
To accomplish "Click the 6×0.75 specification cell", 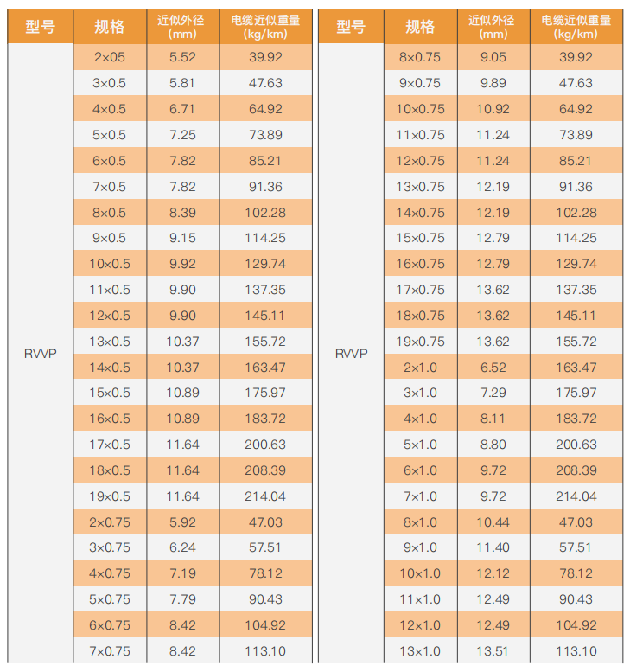I will (110, 625).
